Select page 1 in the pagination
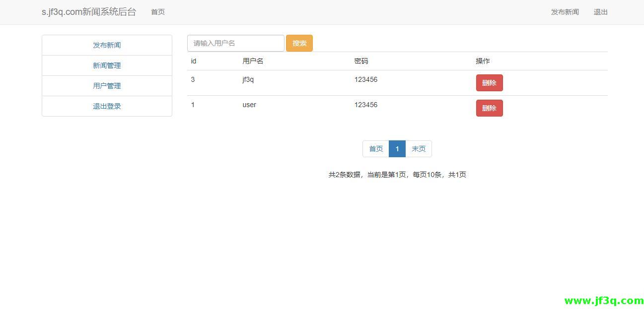Screen dimensions: 644x309 coord(397,148)
